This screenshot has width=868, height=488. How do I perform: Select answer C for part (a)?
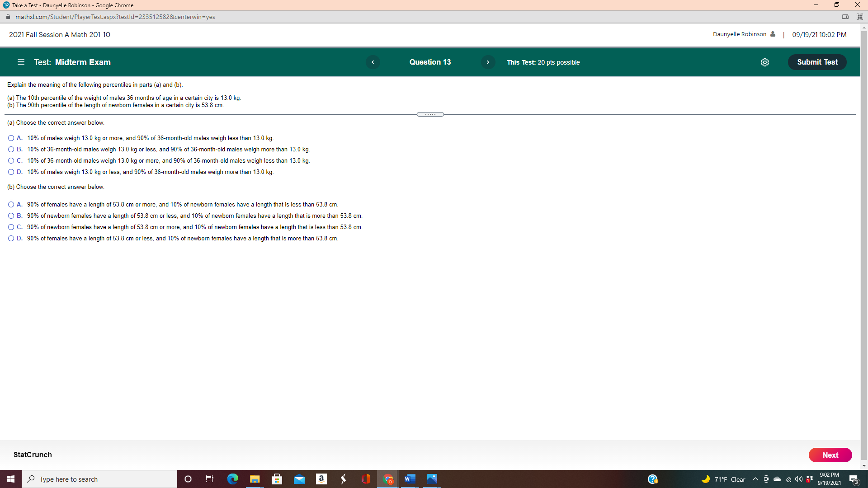pos(10,160)
